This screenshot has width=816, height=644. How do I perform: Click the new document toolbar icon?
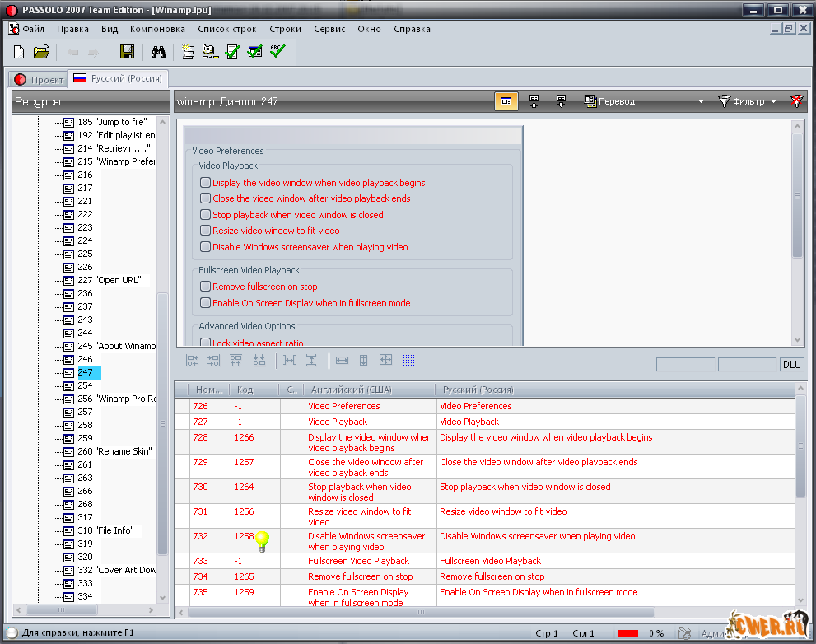(18, 52)
